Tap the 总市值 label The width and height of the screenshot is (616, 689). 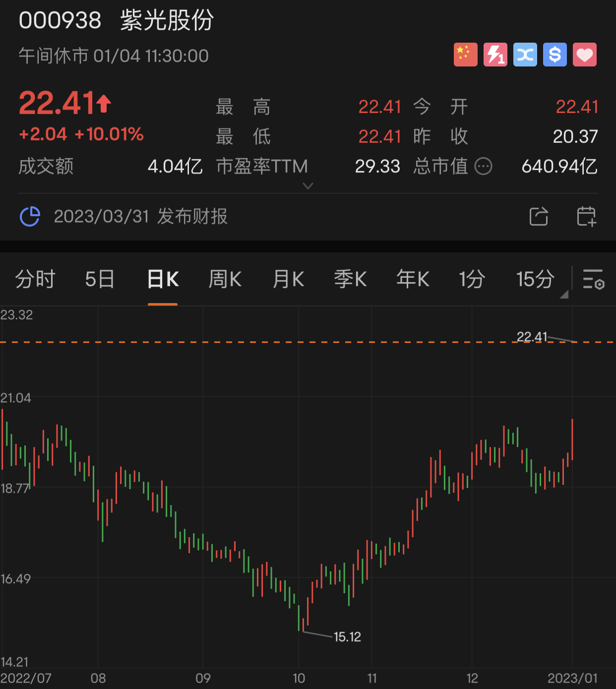tap(440, 166)
